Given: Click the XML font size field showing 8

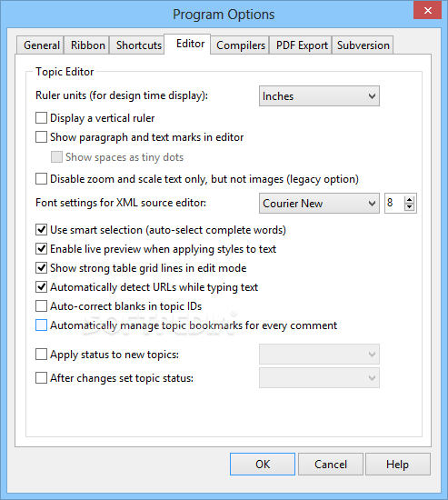Looking at the screenshot, I should click(394, 203).
